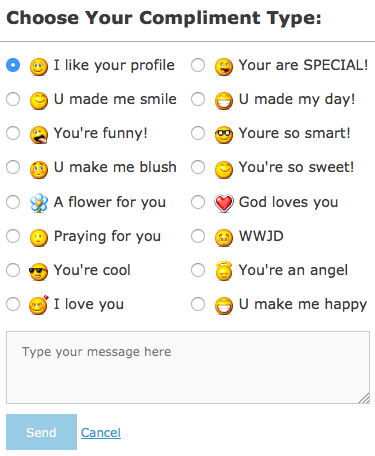Click the love smiley with heart icon
The height and width of the screenshot is (456, 375).
(39, 305)
